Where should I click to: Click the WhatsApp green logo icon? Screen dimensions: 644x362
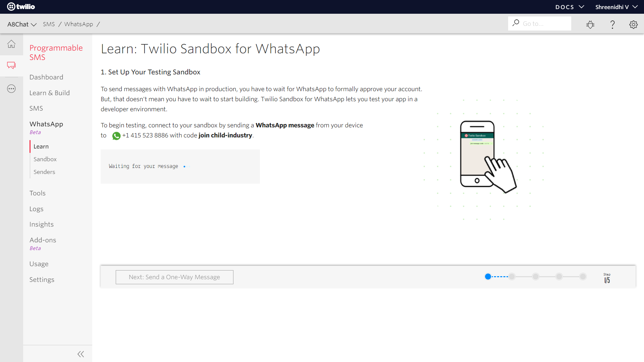[116, 136]
